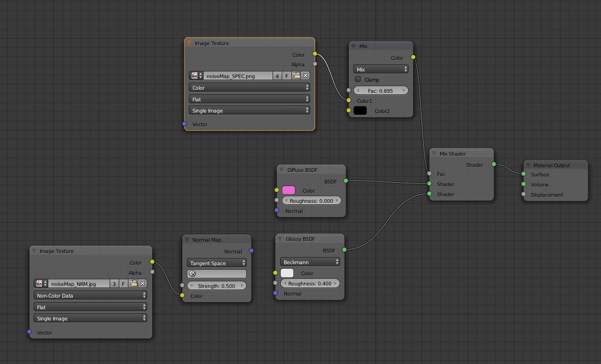
Task: Click Surface socket on Material Output
Action: pos(523,174)
